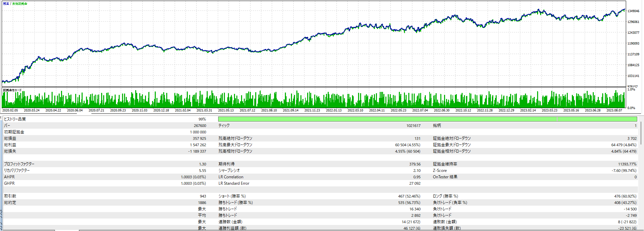Select the 証拠金維持率 label
This screenshot has height=231, width=644.
click(445, 164)
